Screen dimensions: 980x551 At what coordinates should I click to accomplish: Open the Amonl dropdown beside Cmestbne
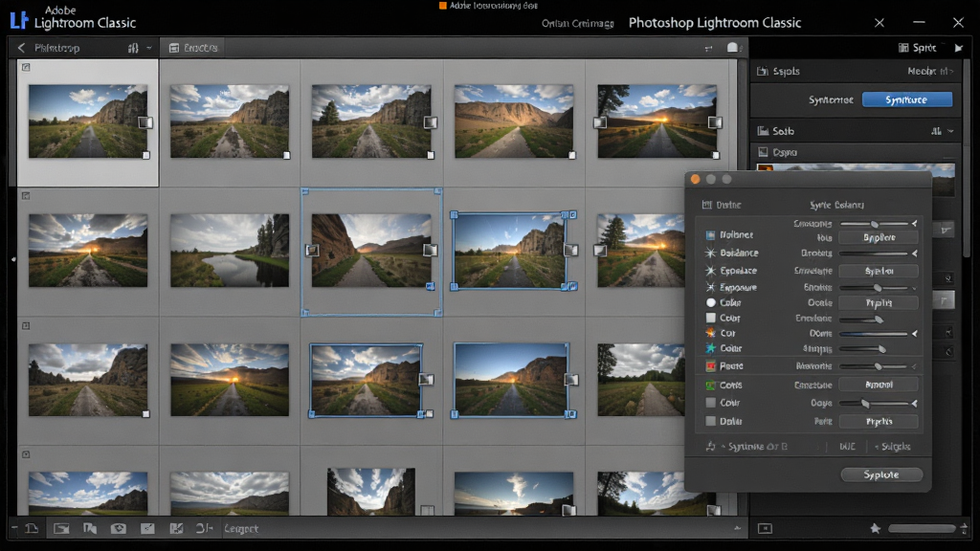tap(879, 385)
